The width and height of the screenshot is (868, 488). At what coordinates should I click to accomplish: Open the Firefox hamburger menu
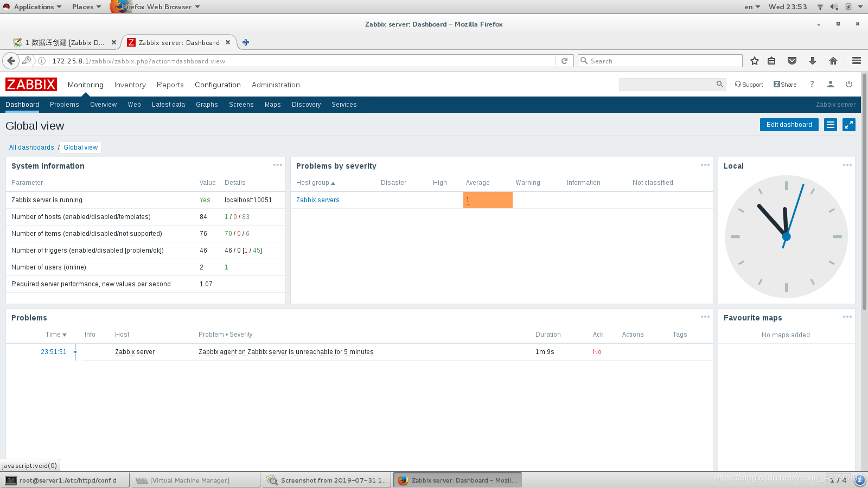857,61
